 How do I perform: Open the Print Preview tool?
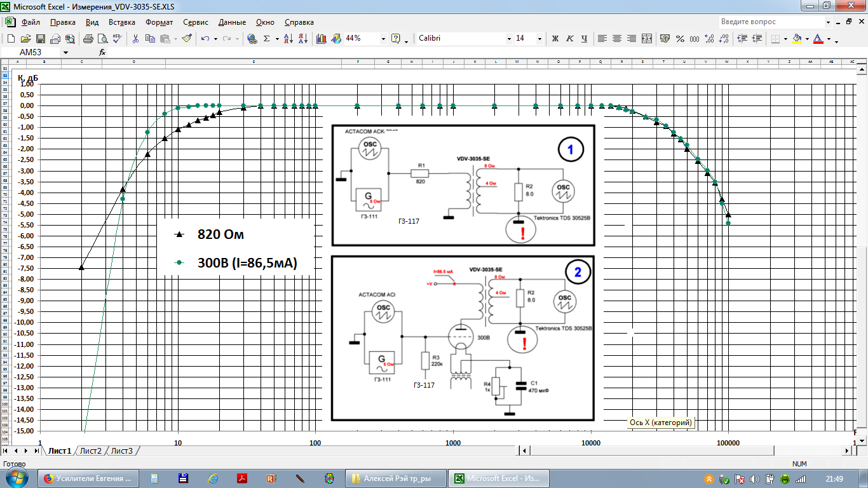click(102, 39)
